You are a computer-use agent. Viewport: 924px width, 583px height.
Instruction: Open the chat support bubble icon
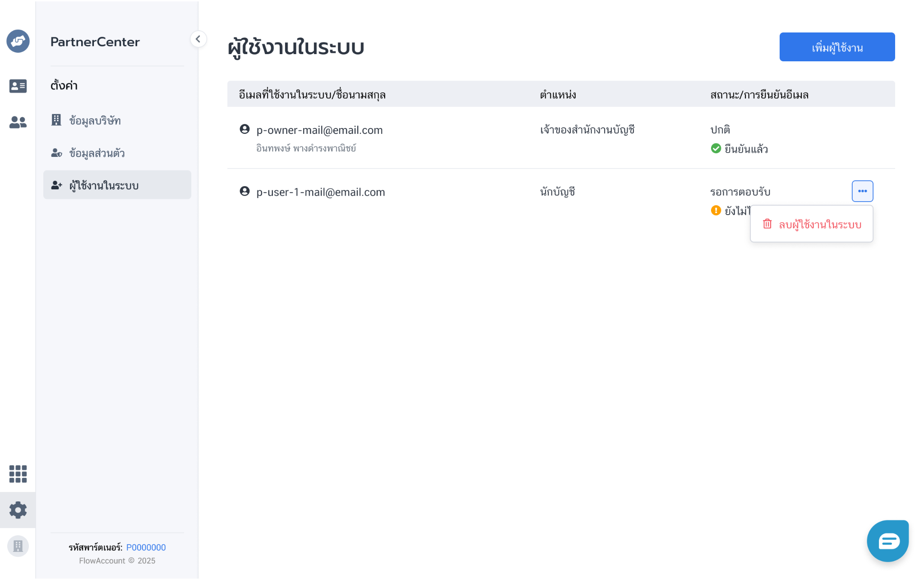(x=887, y=541)
